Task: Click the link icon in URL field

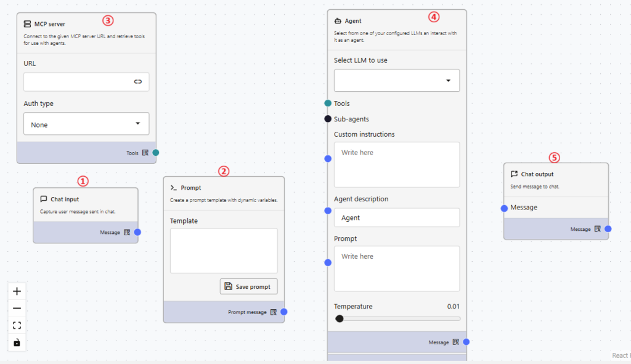Action: pyautogui.click(x=138, y=82)
